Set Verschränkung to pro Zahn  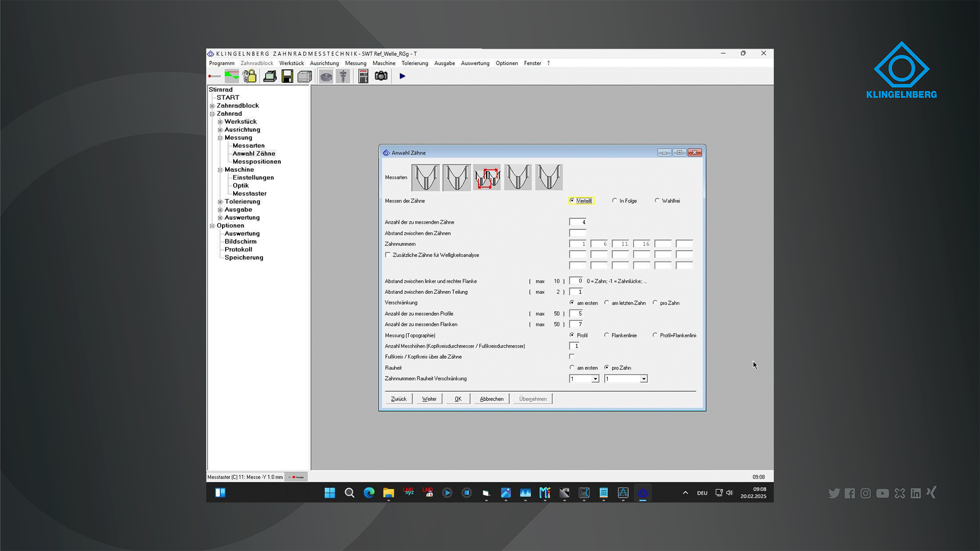(655, 303)
